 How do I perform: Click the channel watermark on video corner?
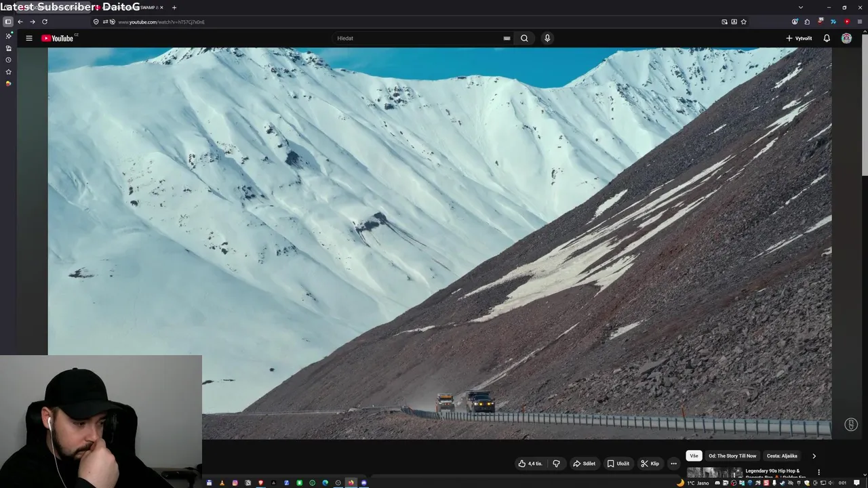(x=851, y=424)
